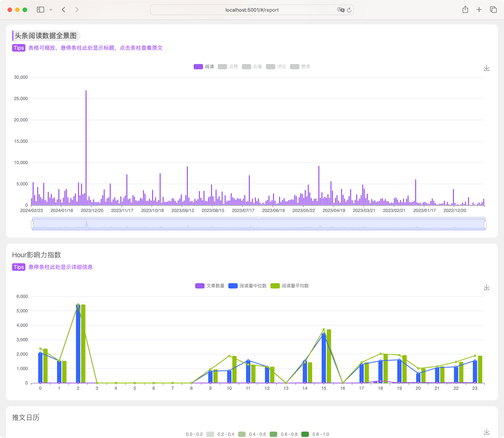Open the translate icon in the address bar
Viewport: 504px width, 438px height.
point(341,10)
